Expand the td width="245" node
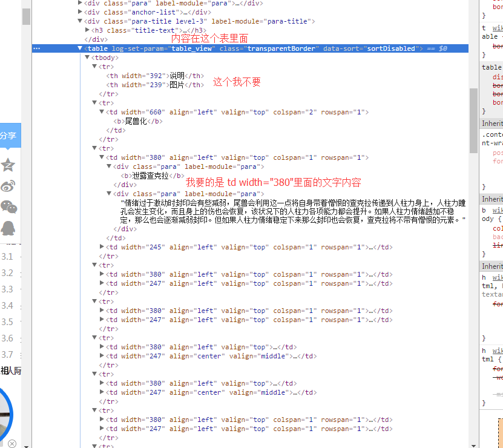503x448 pixels. (x=102, y=247)
